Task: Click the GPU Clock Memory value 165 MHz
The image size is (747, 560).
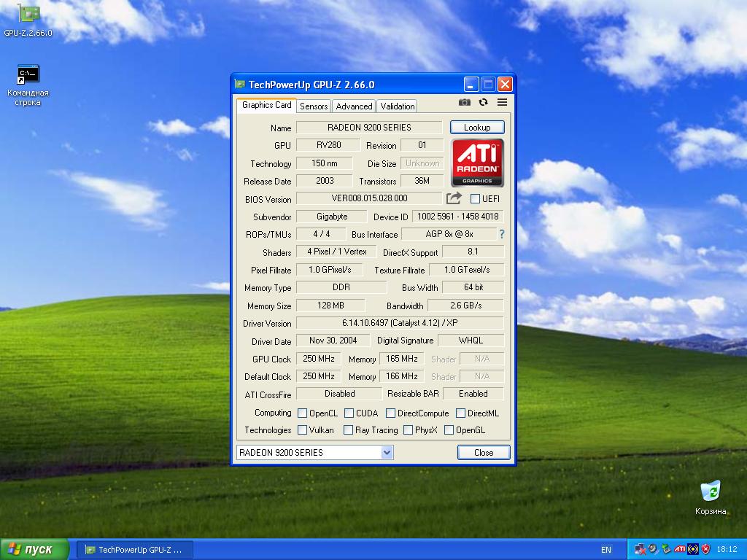Action: [x=402, y=359]
